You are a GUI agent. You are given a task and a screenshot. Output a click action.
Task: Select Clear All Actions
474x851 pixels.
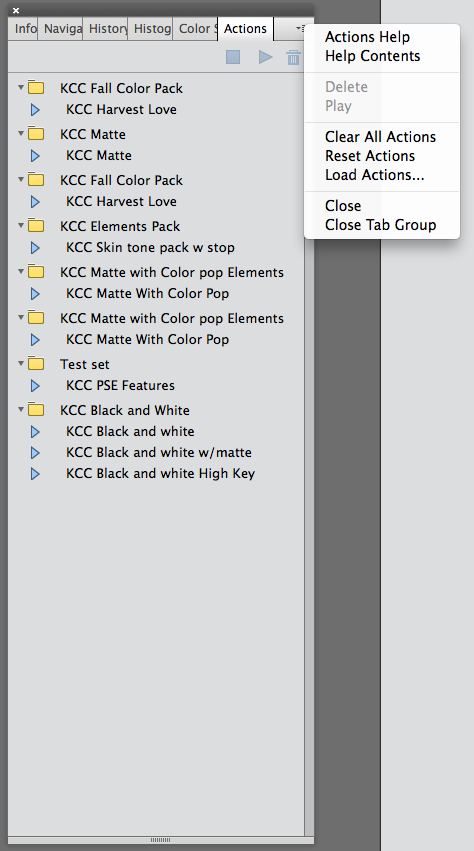[x=381, y=137]
